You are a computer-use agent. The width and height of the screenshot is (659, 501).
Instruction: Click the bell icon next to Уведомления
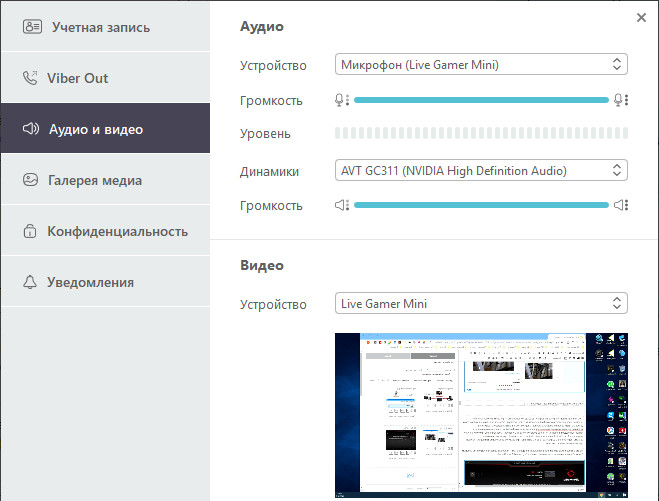(x=30, y=282)
